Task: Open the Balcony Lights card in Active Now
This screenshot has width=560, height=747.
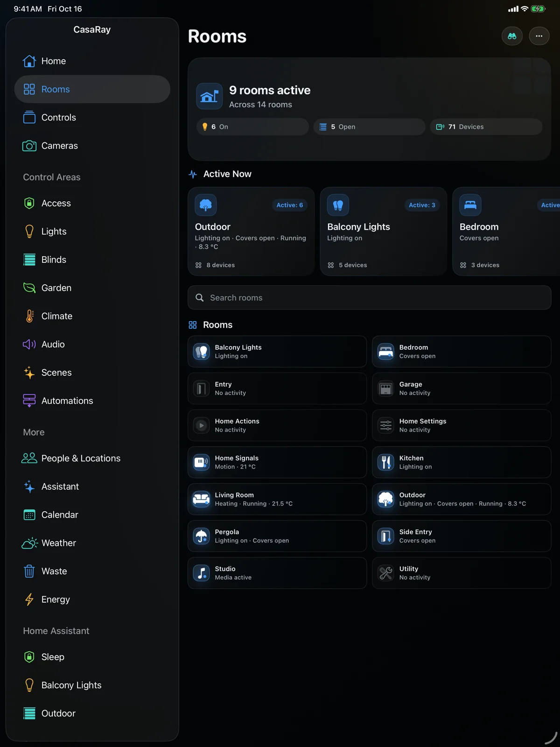Action: pos(384,232)
